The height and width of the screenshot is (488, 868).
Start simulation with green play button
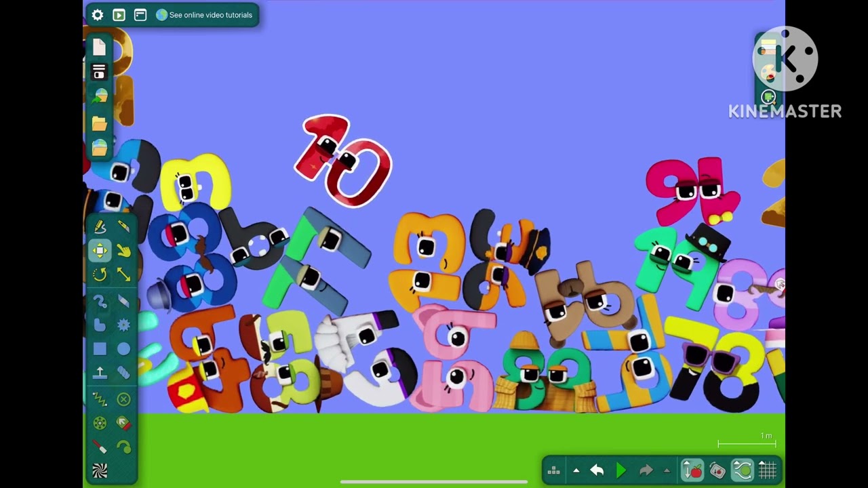point(621,470)
